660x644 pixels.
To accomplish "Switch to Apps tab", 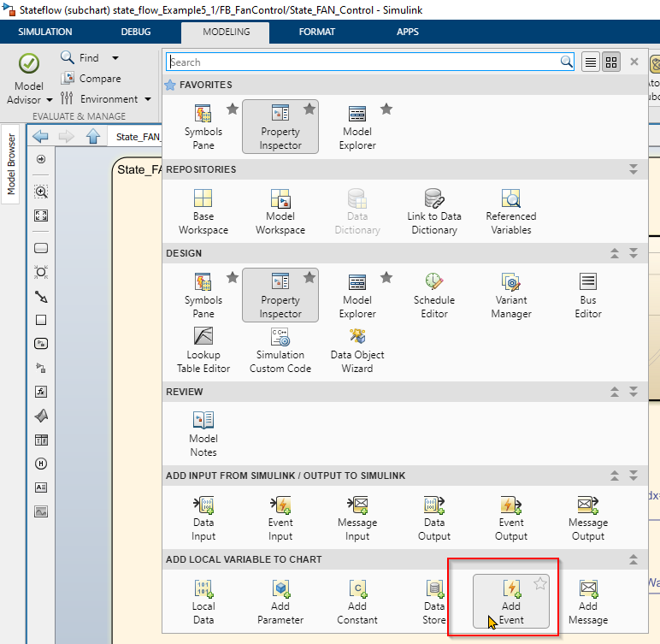I will (x=408, y=32).
